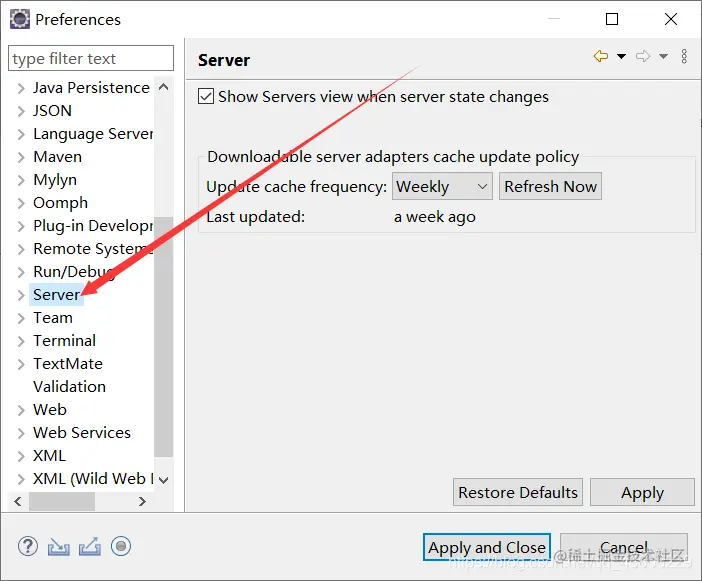Click the Cancel button
The height and width of the screenshot is (581, 702).
coord(624,547)
